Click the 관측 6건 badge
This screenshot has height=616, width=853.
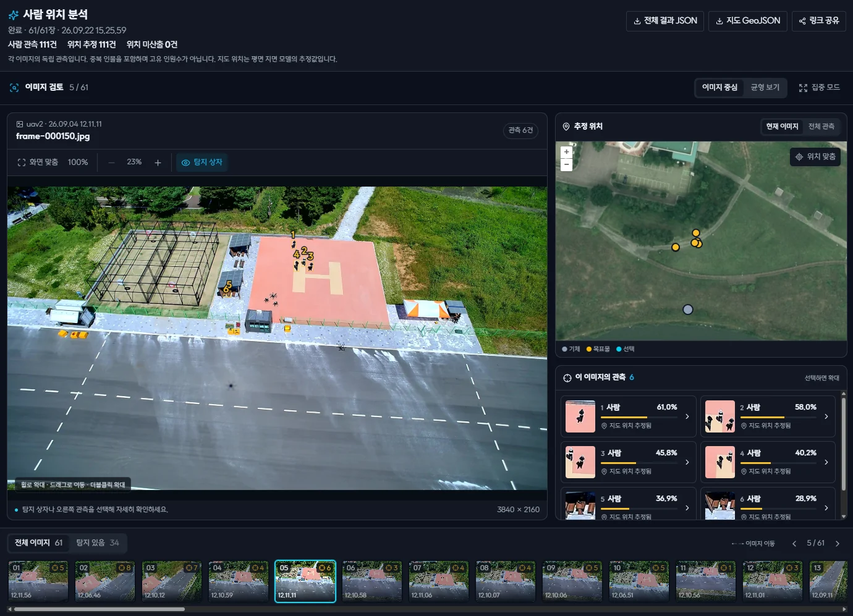[x=520, y=130]
